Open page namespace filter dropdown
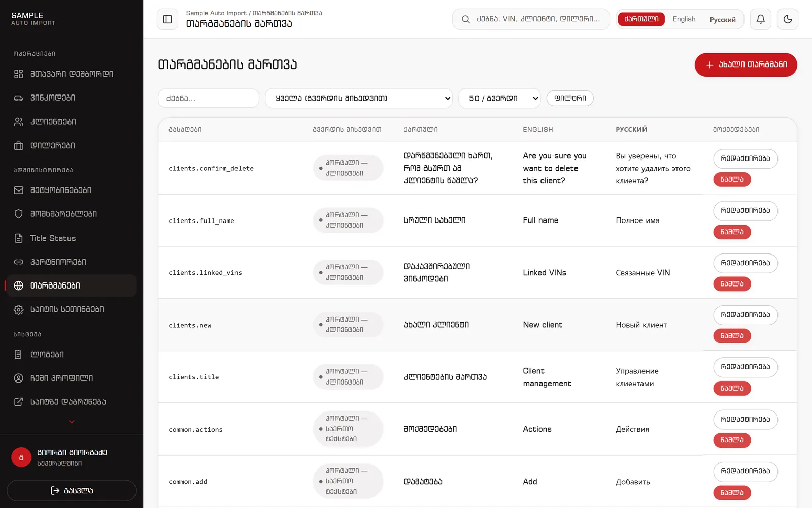Image resolution: width=812 pixels, height=508 pixels. point(359,99)
